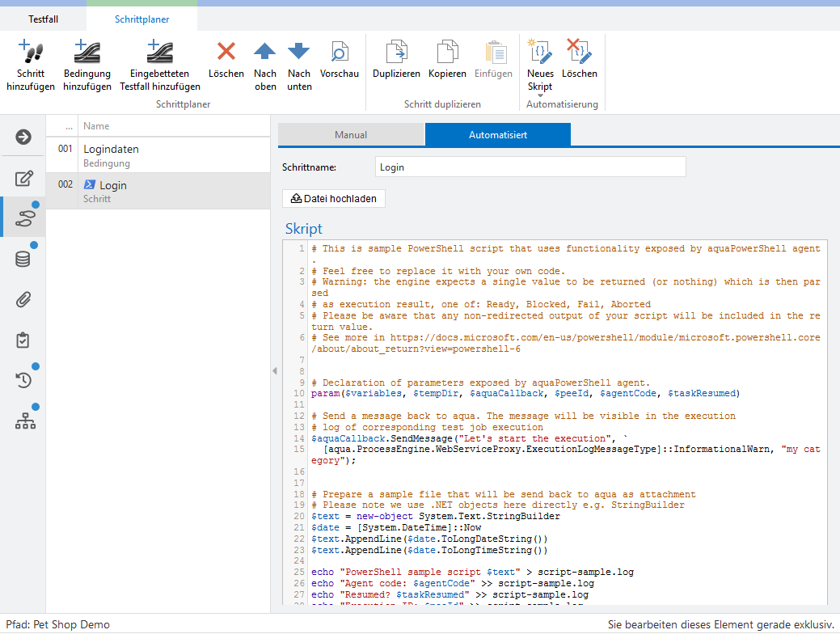Move step down with Nach unten arrow
This screenshot has height=634, width=840.
pyautogui.click(x=299, y=52)
